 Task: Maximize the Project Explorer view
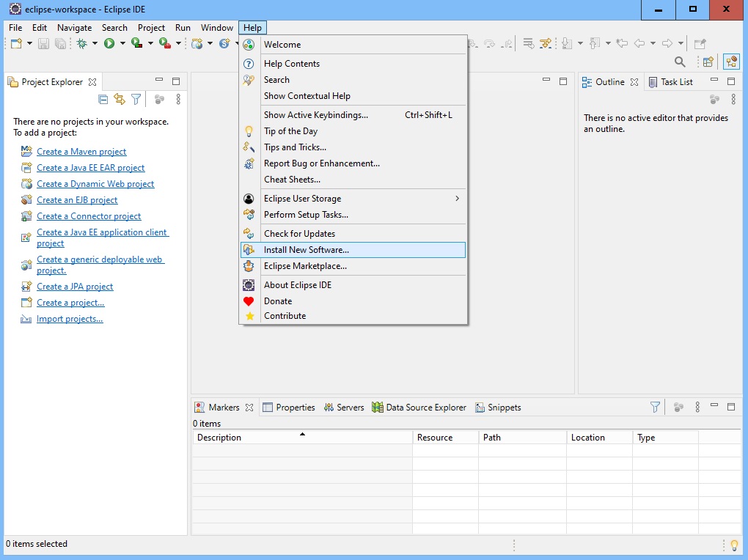tap(176, 81)
